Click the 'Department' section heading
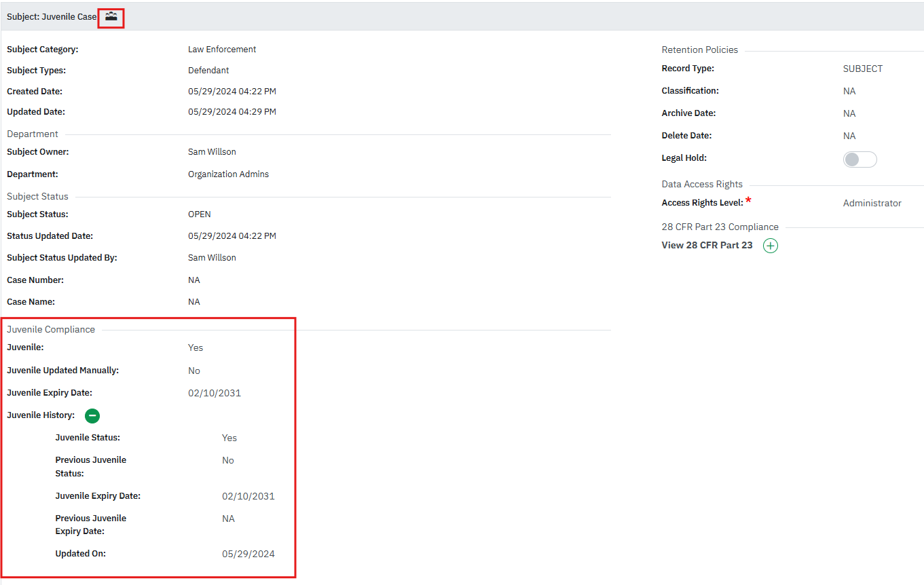 pyautogui.click(x=33, y=134)
